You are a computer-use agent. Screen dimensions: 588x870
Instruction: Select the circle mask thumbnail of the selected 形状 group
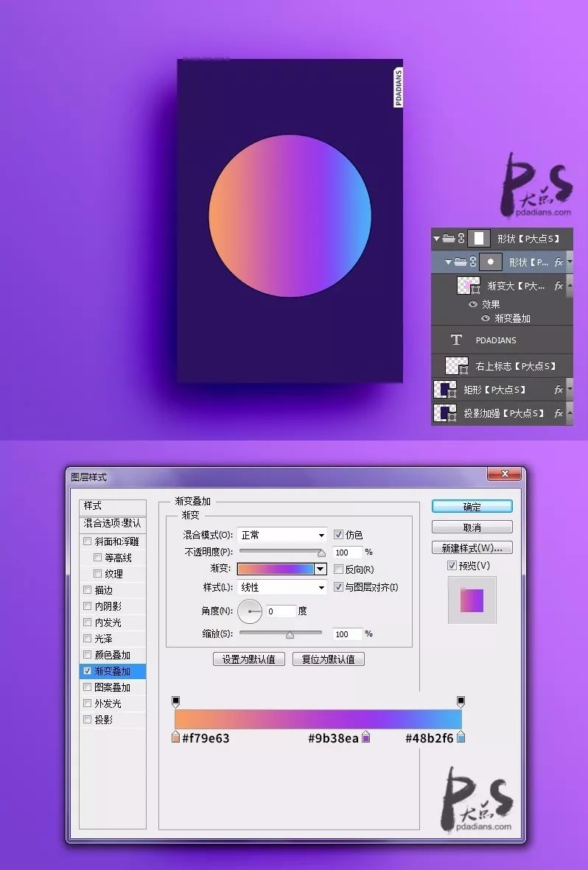tap(490, 262)
